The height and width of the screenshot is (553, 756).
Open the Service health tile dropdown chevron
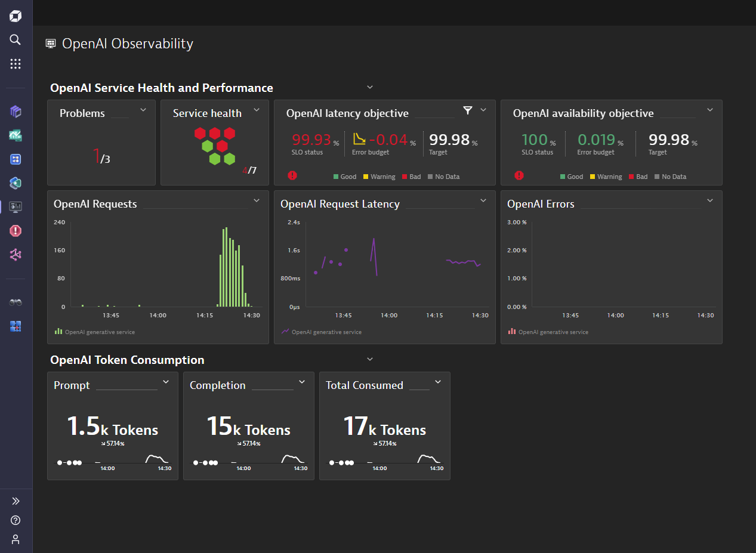coord(257,110)
